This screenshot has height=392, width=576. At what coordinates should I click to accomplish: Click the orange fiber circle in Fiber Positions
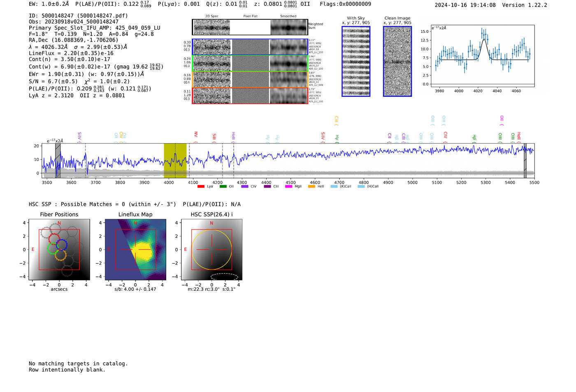60,255
